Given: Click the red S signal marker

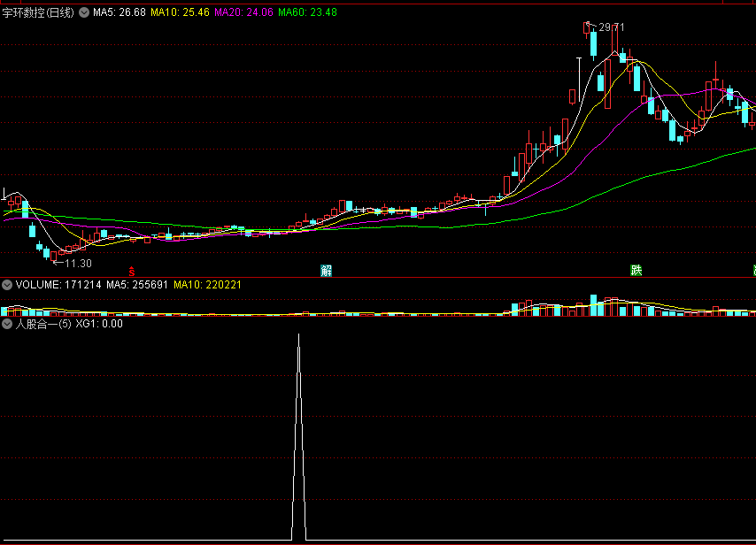Looking at the screenshot, I should pos(132,272).
